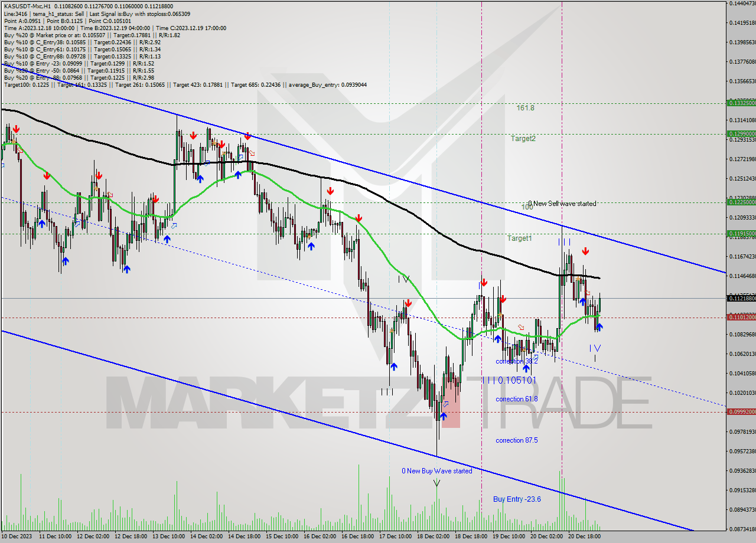Click the 'correction 61.8' label
756x543 pixels.
tap(517, 399)
